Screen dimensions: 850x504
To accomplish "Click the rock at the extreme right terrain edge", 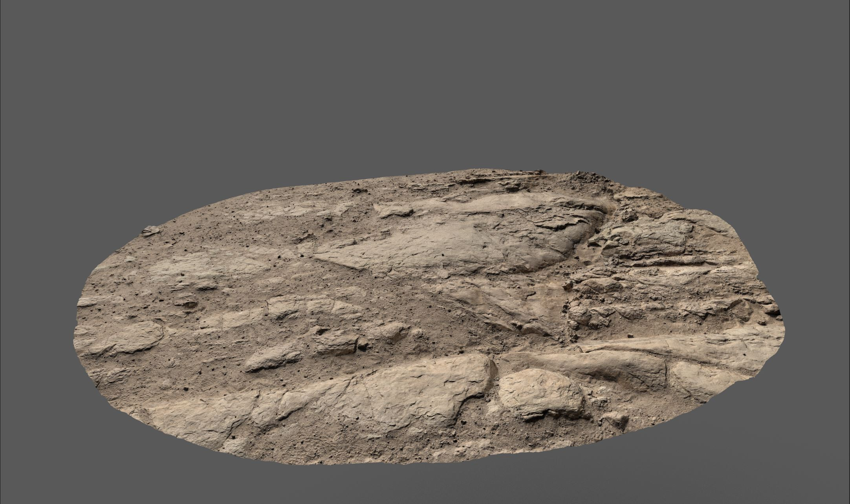I will click(772, 308).
